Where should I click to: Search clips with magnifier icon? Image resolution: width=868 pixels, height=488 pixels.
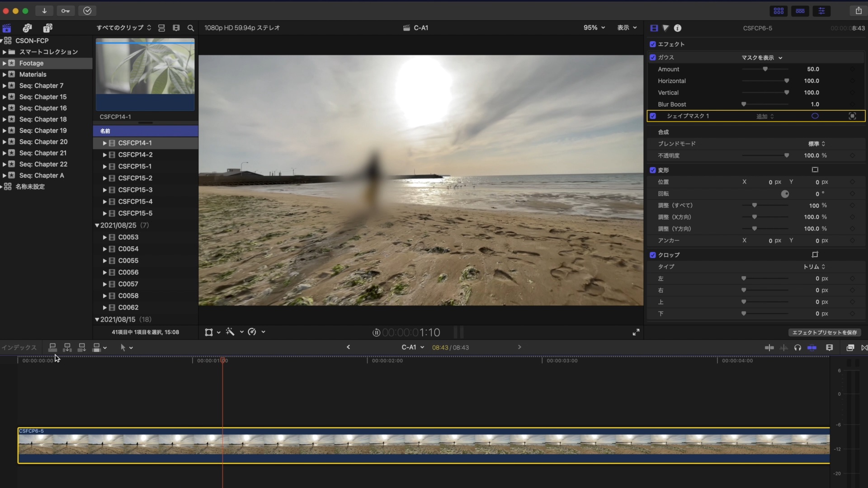pos(191,28)
